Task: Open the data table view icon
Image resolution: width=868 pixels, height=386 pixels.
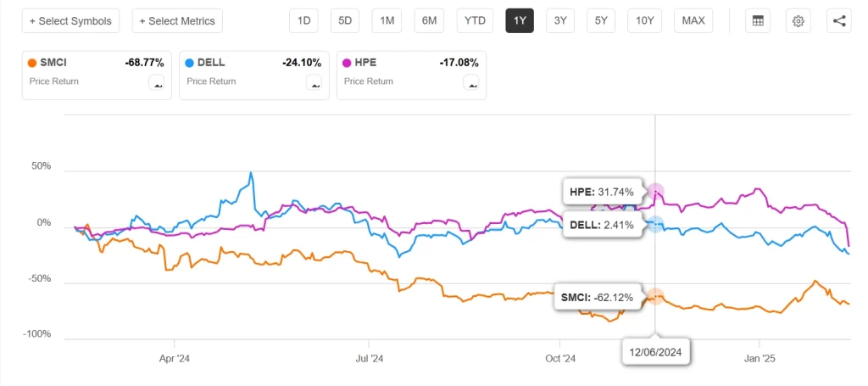Action: click(758, 21)
